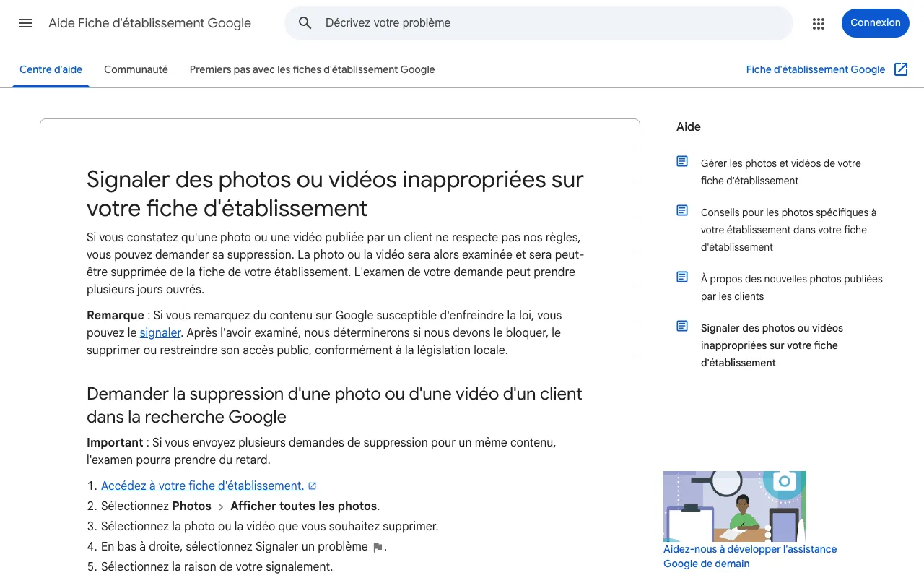Open Conseils pour les photos spécifiques article
This screenshot has width=924, height=578.
(x=788, y=230)
